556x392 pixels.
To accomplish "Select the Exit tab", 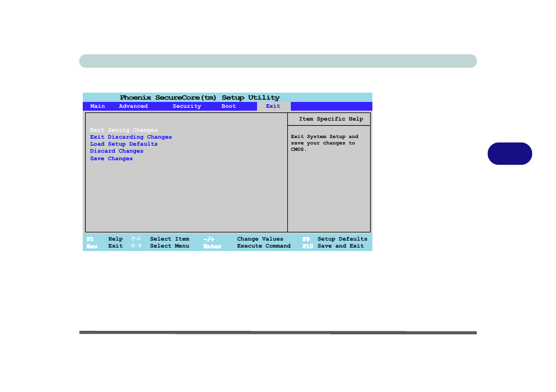I will pyautogui.click(x=273, y=107).
